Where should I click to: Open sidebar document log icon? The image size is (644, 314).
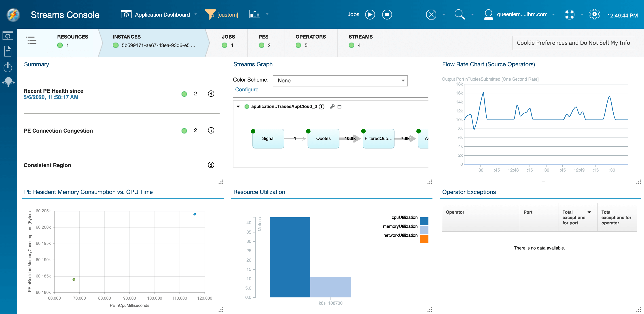click(x=8, y=51)
